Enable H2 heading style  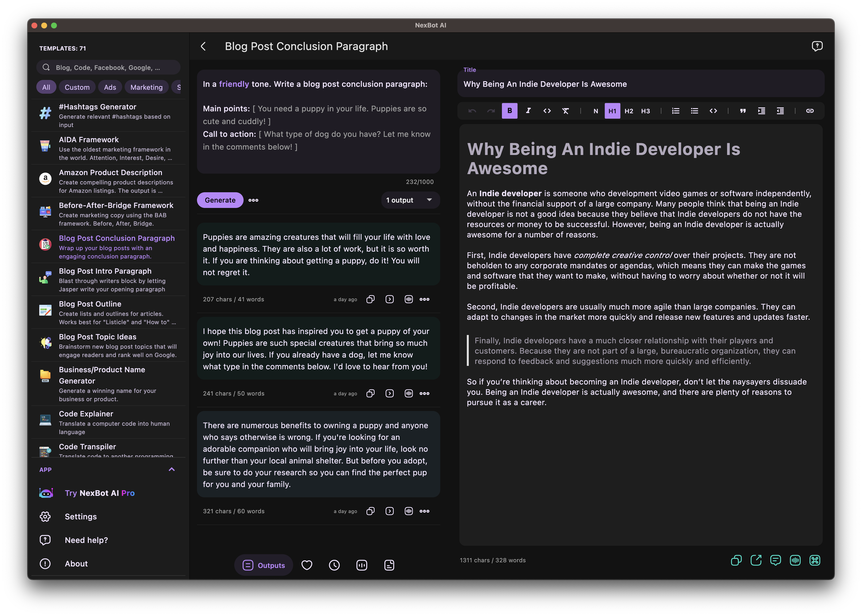[x=629, y=111]
